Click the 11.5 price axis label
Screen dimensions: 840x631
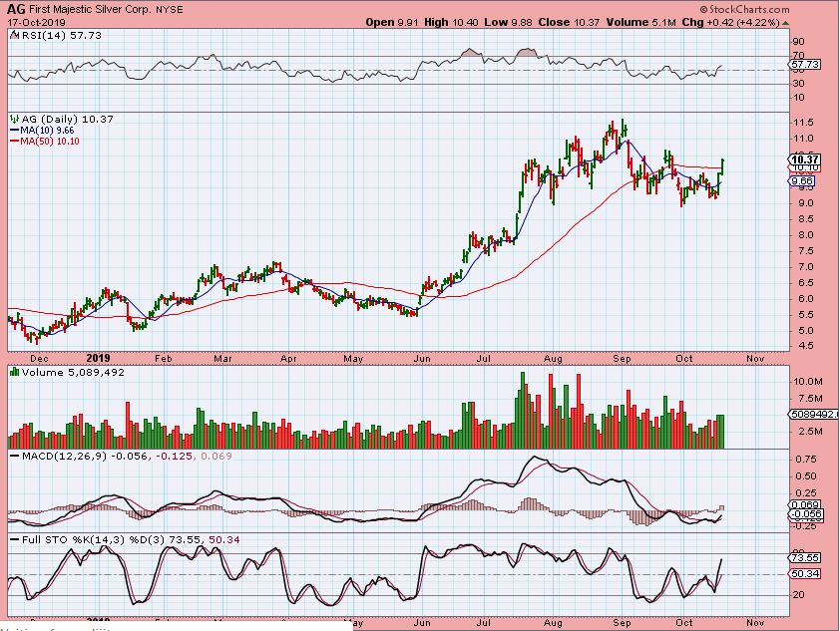coord(802,123)
